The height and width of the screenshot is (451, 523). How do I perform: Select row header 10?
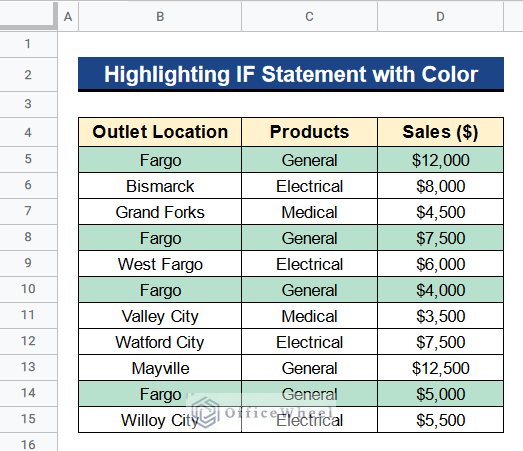(x=28, y=289)
